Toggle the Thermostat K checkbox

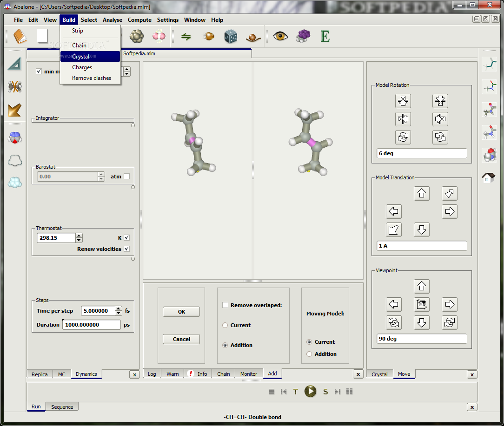(126, 238)
